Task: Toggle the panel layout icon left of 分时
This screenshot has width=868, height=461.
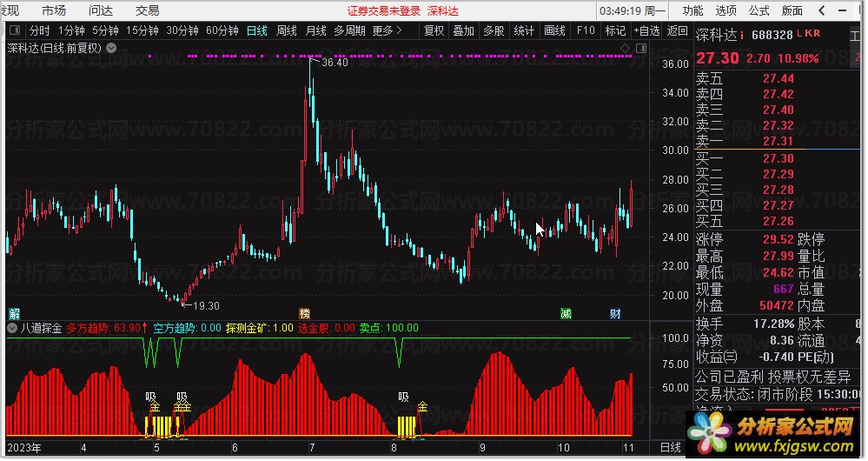Action: (x=15, y=30)
